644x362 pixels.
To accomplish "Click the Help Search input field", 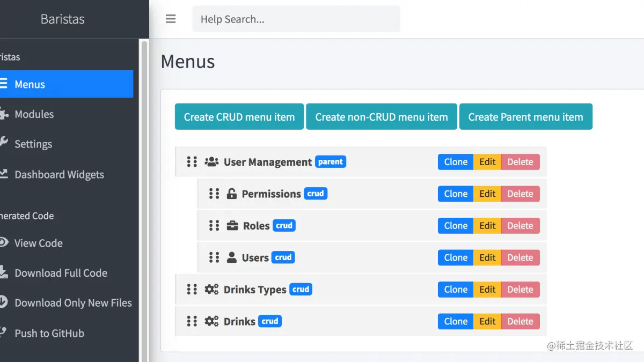I will (x=296, y=19).
